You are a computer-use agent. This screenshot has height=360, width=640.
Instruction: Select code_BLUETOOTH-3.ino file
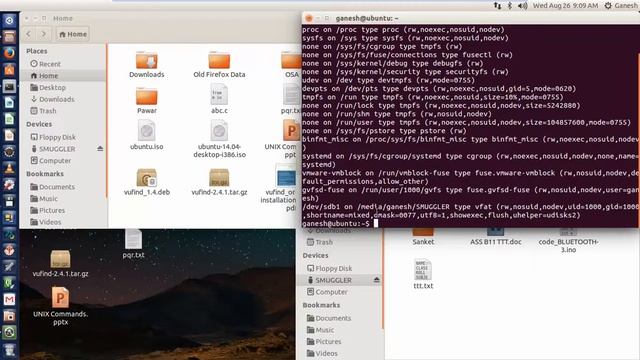[568, 241]
